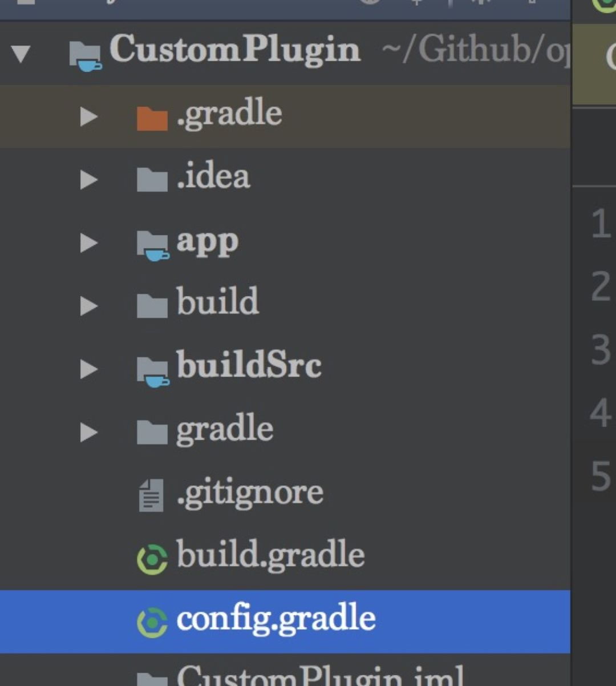Click the config.gradle file icon

pyautogui.click(x=152, y=622)
